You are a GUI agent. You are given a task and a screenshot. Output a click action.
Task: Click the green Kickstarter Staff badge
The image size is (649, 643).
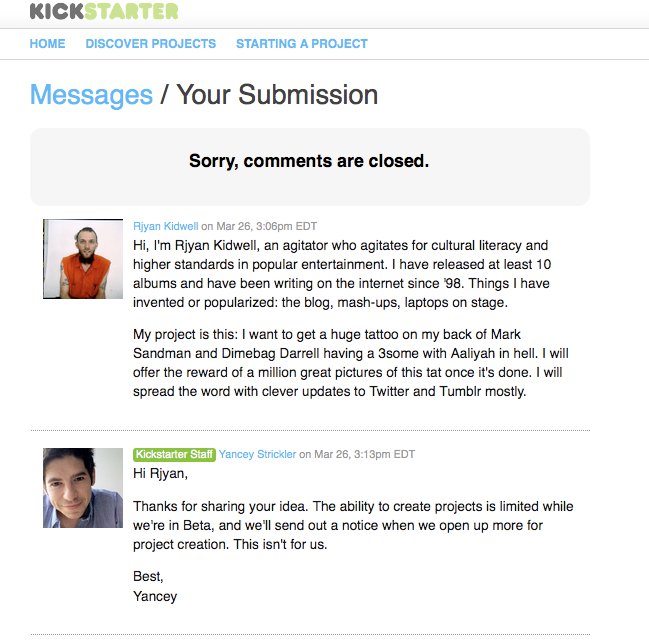tap(174, 454)
